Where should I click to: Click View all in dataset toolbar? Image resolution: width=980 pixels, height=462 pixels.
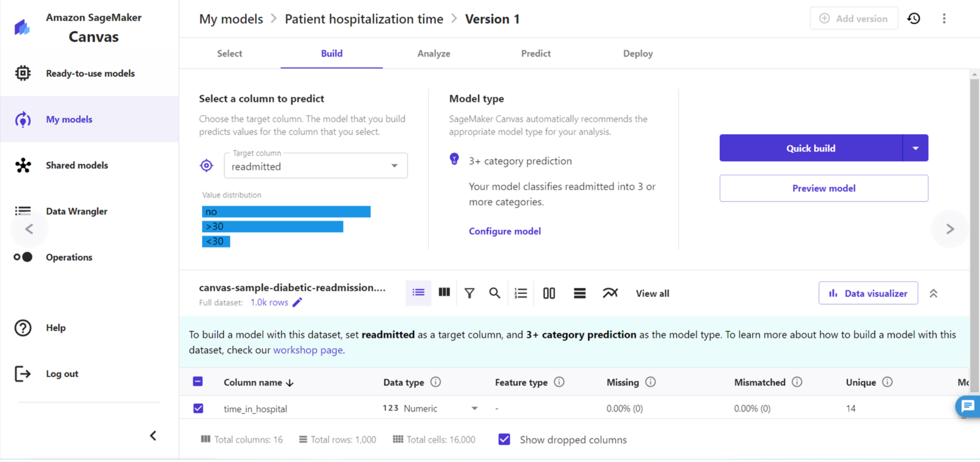click(653, 293)
